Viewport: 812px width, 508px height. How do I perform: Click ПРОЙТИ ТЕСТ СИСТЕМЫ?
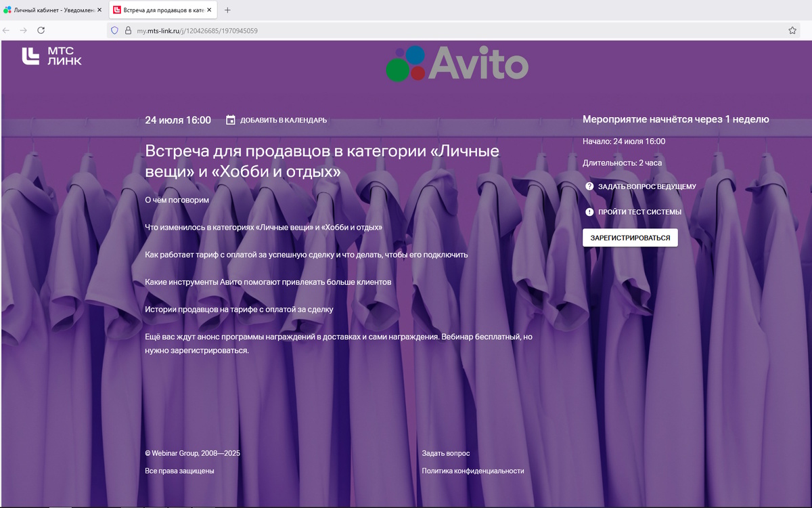[639, 212]
